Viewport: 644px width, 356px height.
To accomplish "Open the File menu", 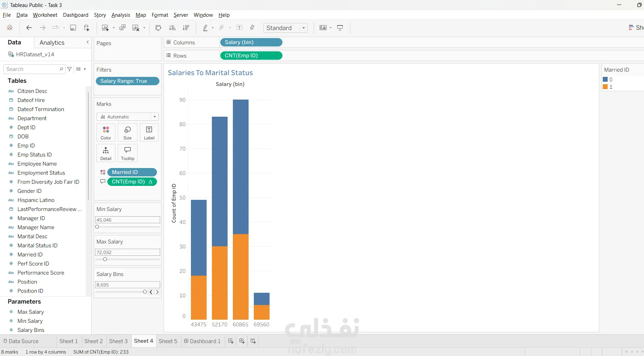I will point(7,15).
